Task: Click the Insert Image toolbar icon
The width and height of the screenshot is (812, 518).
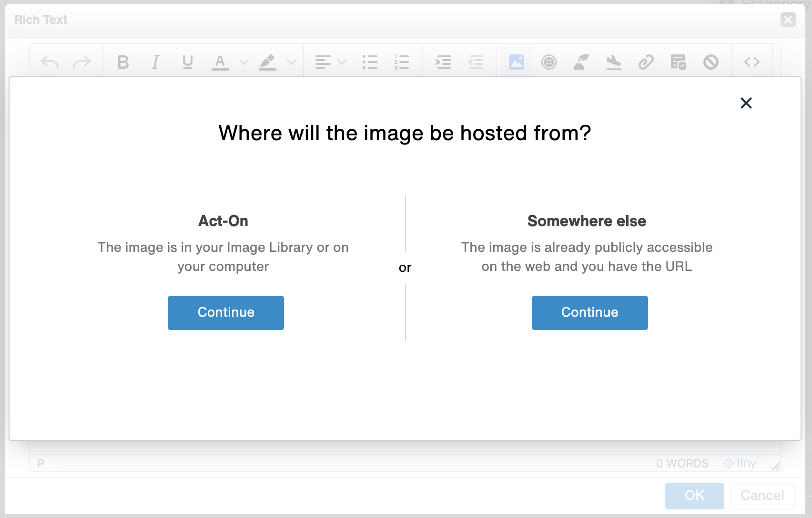Action: tap(517, 62)
